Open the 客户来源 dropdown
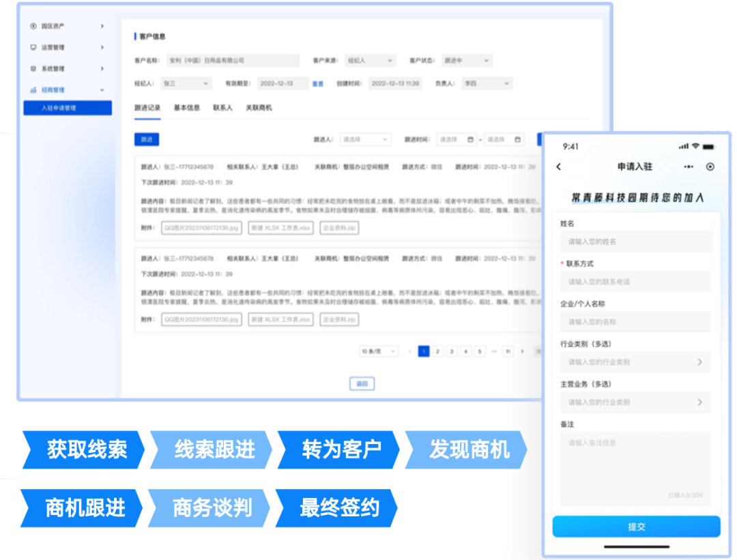This screenshot has width=737, height=560. point(369,61)
